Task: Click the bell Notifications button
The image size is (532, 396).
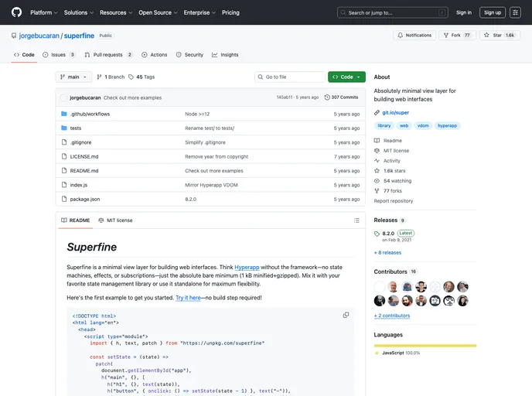Action: pos(414,36)
